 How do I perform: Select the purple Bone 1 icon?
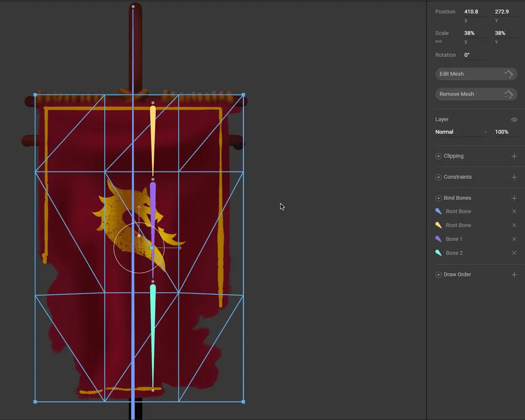coord(438,239)
